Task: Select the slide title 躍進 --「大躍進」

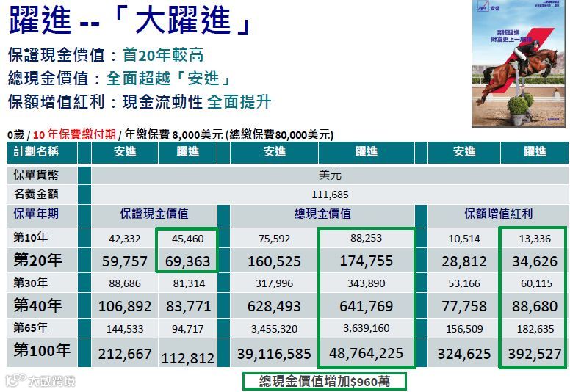Action: point(129,21)
